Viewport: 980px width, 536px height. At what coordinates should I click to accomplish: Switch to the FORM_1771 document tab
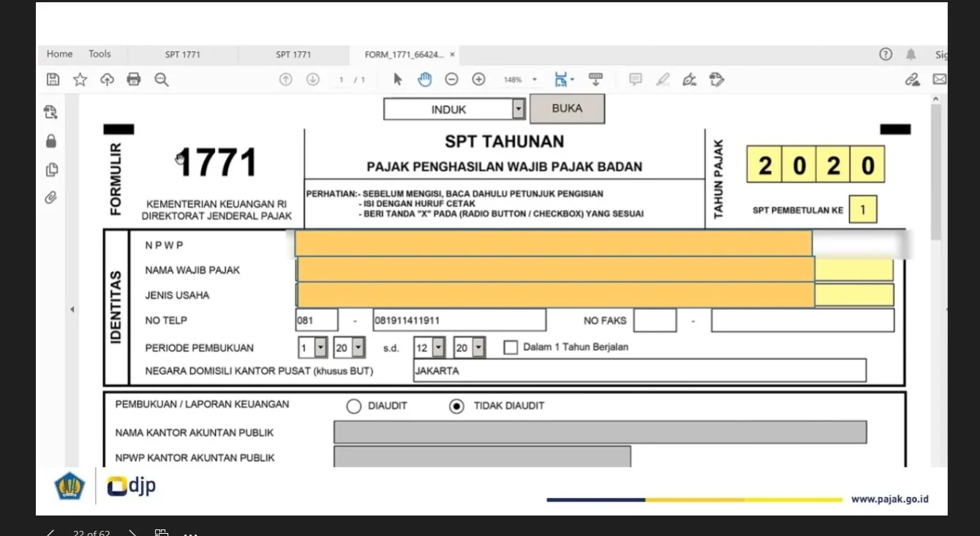coord(404,55)
